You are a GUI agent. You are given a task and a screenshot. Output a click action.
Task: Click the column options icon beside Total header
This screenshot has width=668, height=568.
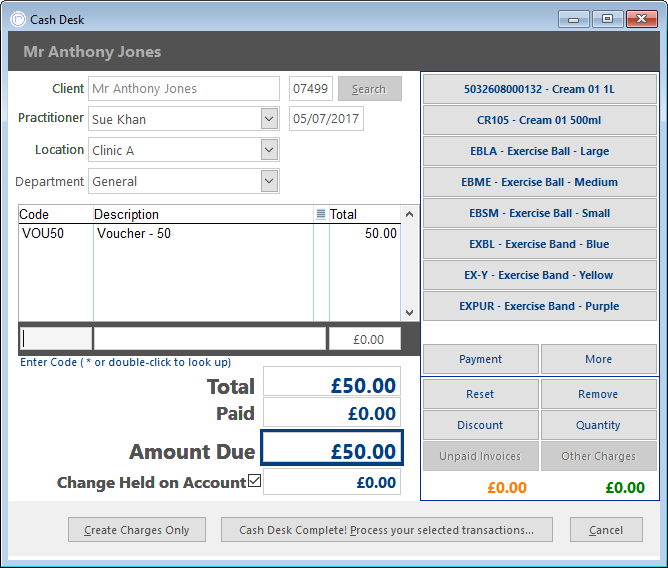pyautogui.click(x=321, y=214)
